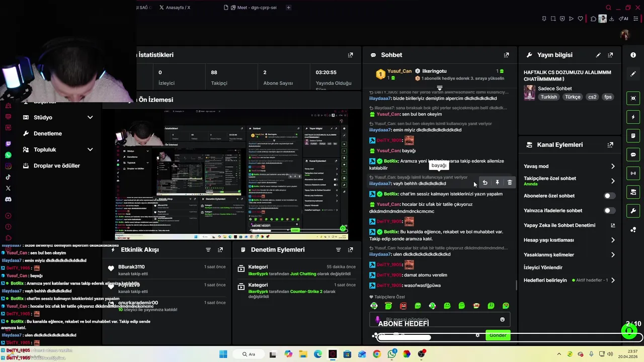Click the document icon in right sidebar
The height and width of the screenshot is (362, 644).
pyautogui.click(x=633, y=136)
